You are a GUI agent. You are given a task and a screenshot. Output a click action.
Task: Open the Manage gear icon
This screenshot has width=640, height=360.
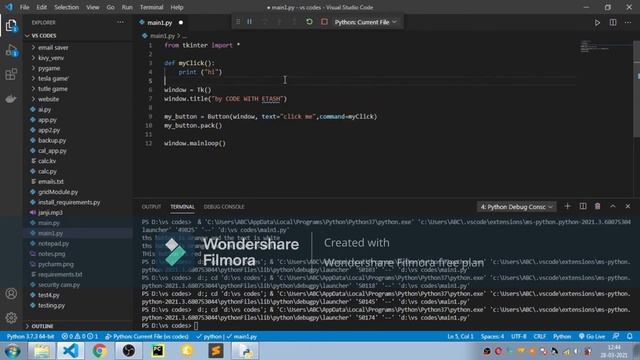pos(11,318)
